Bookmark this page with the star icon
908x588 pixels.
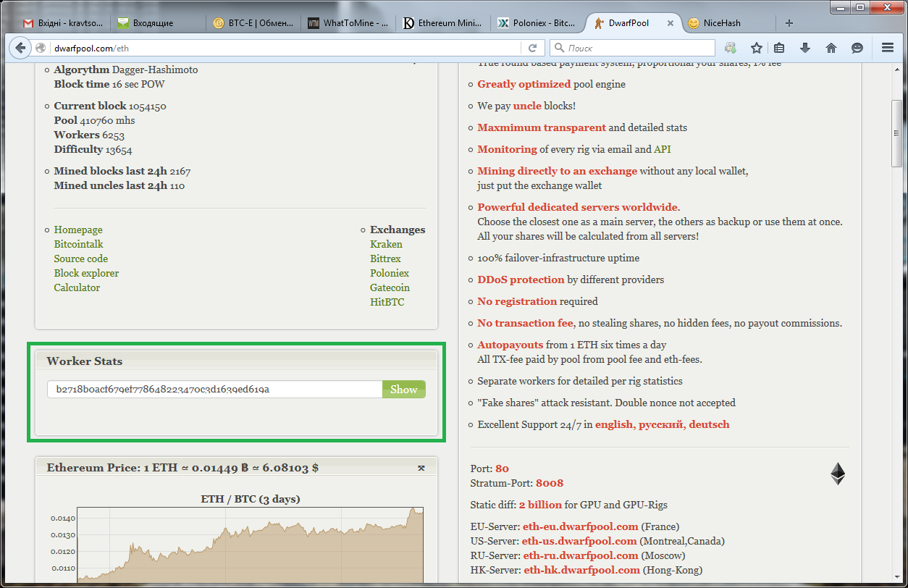pyautogui.click(x=757, y=49)
